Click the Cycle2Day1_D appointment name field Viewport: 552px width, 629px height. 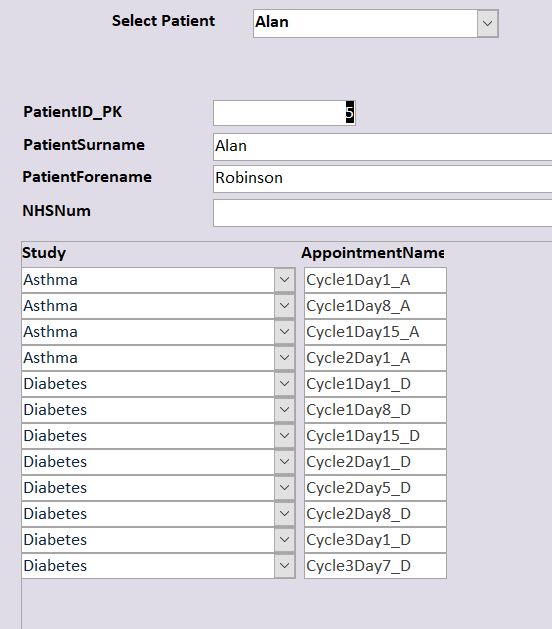tap(375, 462)
